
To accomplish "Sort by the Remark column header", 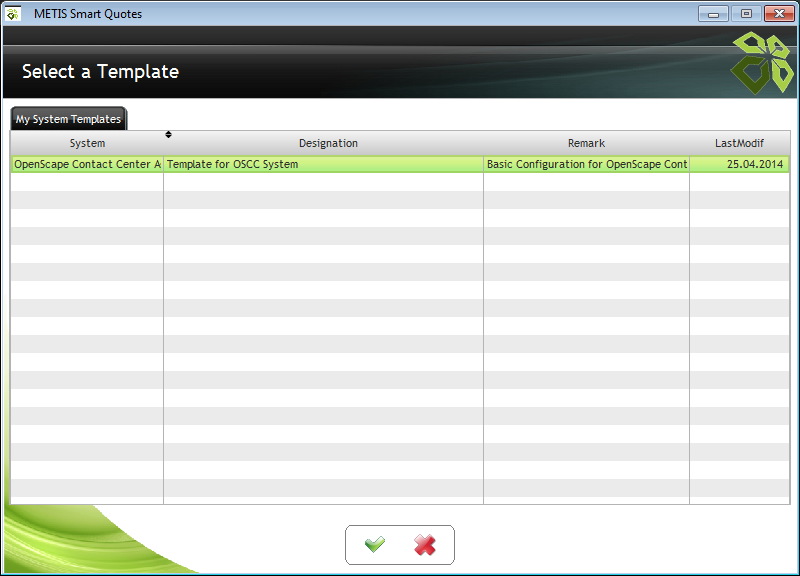I will click(x=586, y=143).
